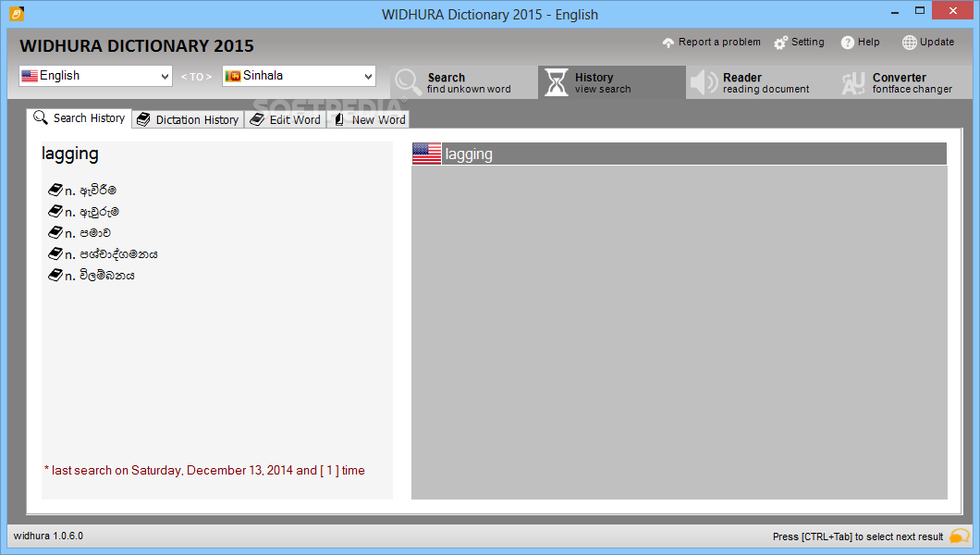This screenshot has width=980, height=555.
Task: Click the speaker icon for Reader
Action: pyautogui.click(x=704, y=82)
